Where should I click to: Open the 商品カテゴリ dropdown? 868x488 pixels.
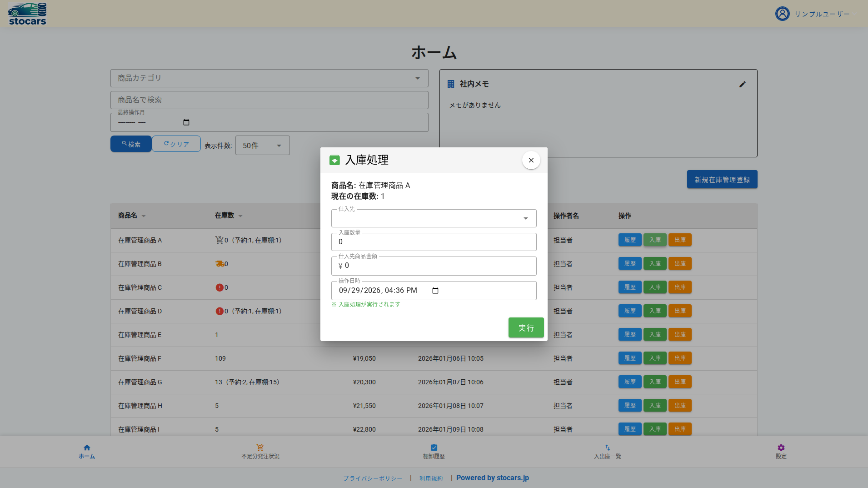(269, 78)
